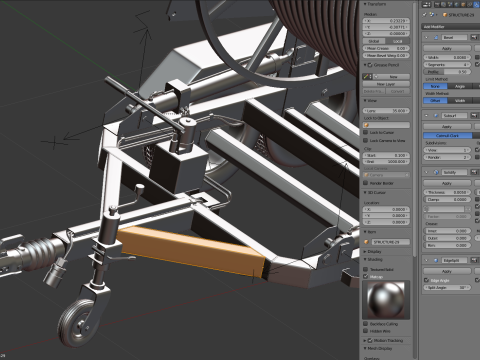Click the object icon in the Item name field
This screenshot has height=360, width=480.
tap(367, 242)
